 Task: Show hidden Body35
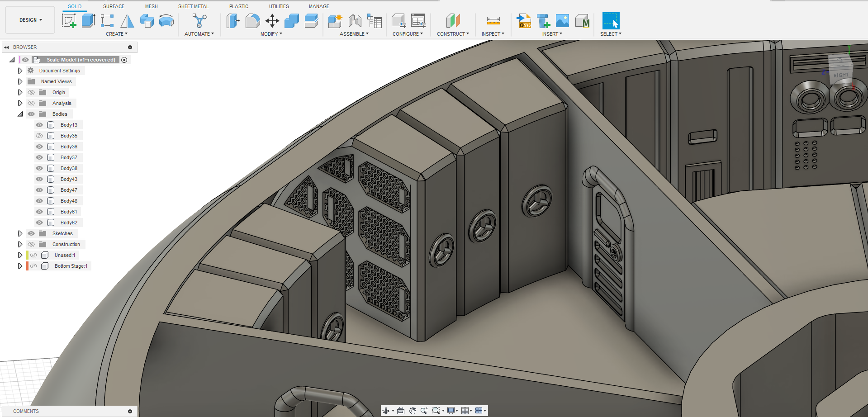tap(39, 136)
